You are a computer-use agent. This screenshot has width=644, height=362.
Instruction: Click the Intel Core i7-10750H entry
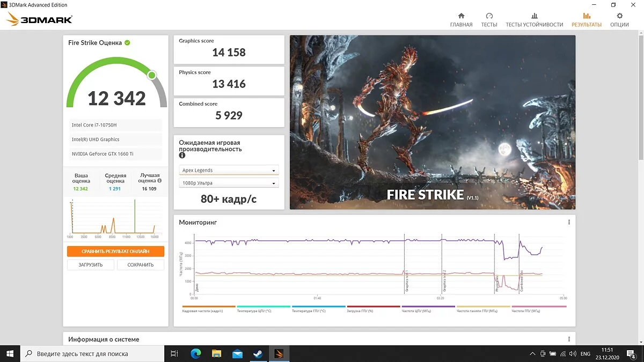coord(115,125)
